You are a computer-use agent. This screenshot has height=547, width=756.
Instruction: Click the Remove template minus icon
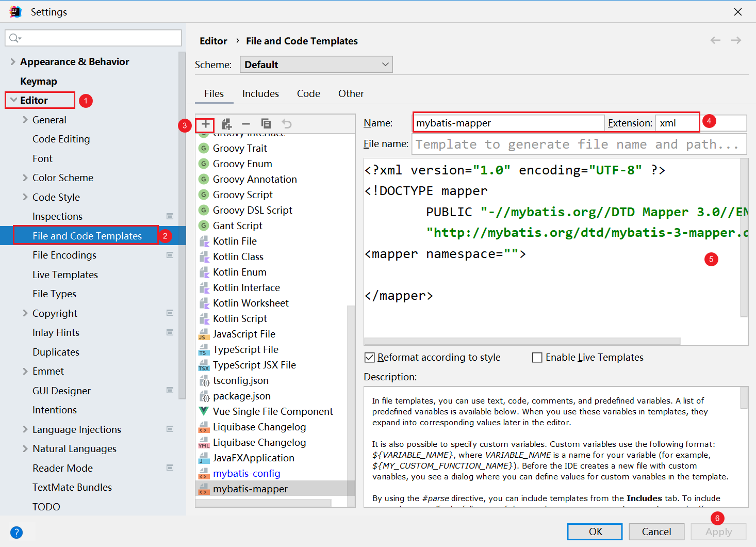click(x=246, y=124)
